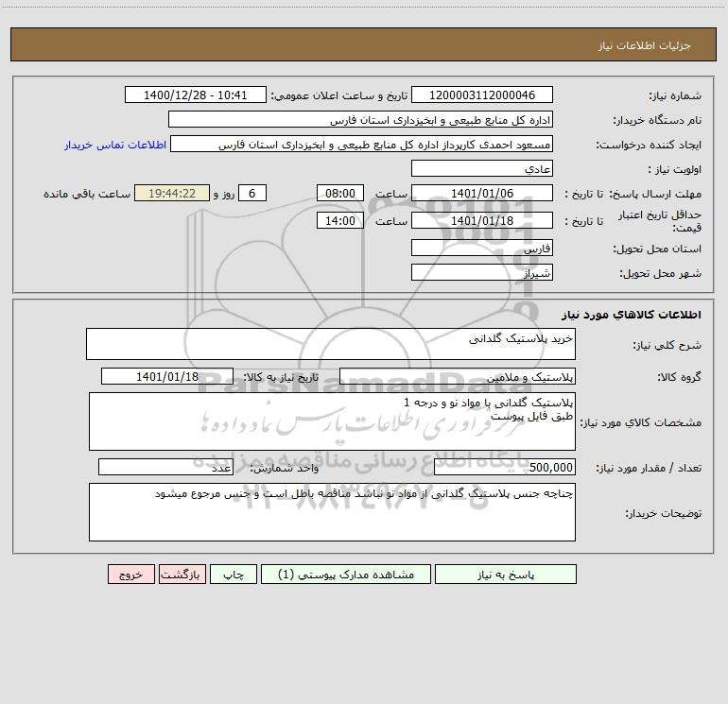Viewport: 728px width, 704px height.
Task: Click need date field beside 'تاریخ نیاز به کالا'
Action: pos(167,376)
